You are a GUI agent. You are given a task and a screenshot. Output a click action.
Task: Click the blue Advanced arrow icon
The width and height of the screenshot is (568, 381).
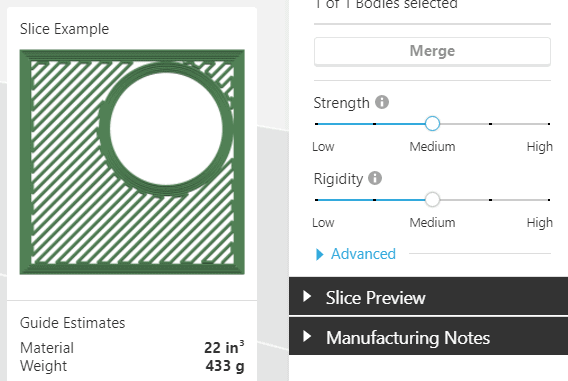click(320, 255)
